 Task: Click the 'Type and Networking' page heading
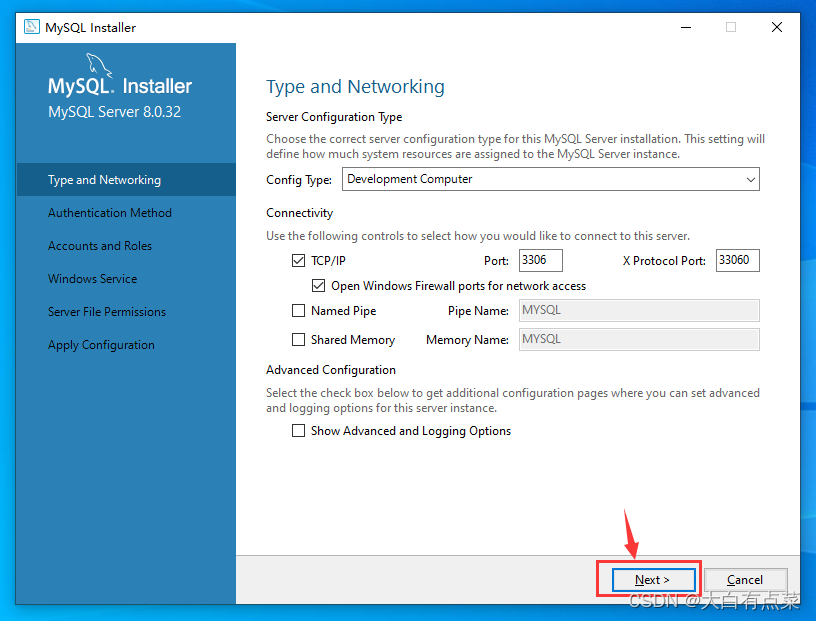pyautogui.click(x=355, y=86)
